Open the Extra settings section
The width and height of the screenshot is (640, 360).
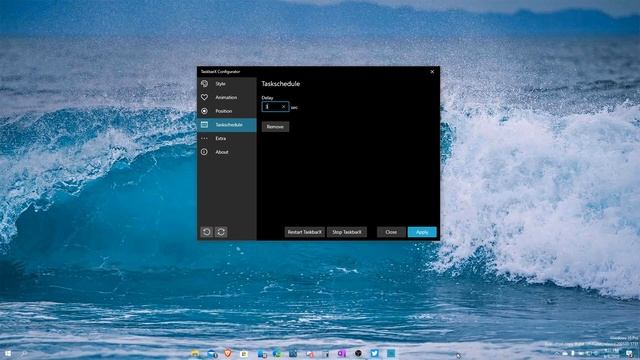coord(227,138)
